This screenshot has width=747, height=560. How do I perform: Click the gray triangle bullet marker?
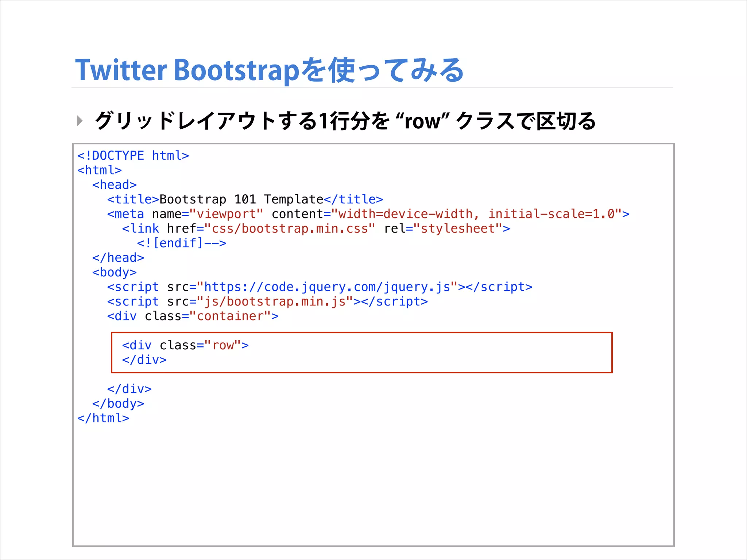click(80, 121)
